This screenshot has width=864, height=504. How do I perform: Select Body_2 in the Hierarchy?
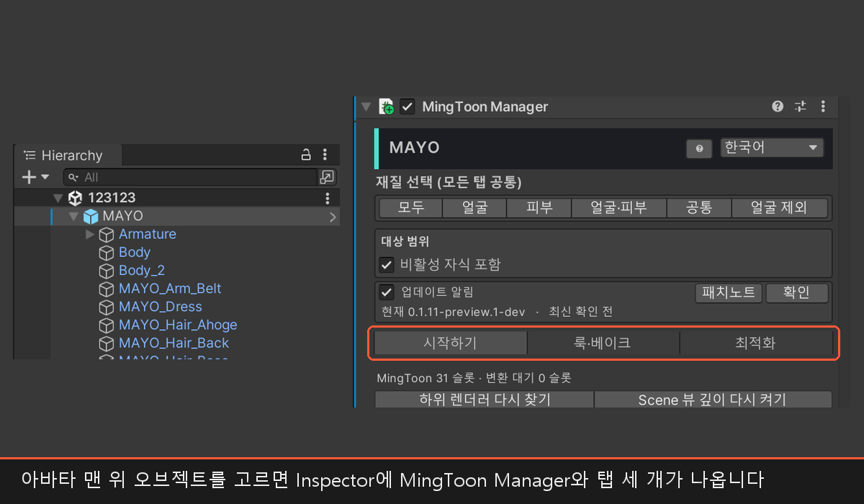(x=142, y=271)
